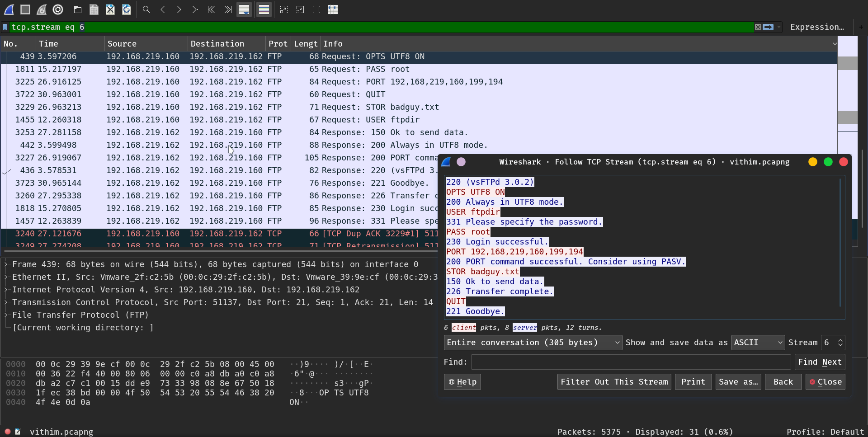Increment the Stream number stepper
Screen dimensions: 868x437
[x=840, y=340]
